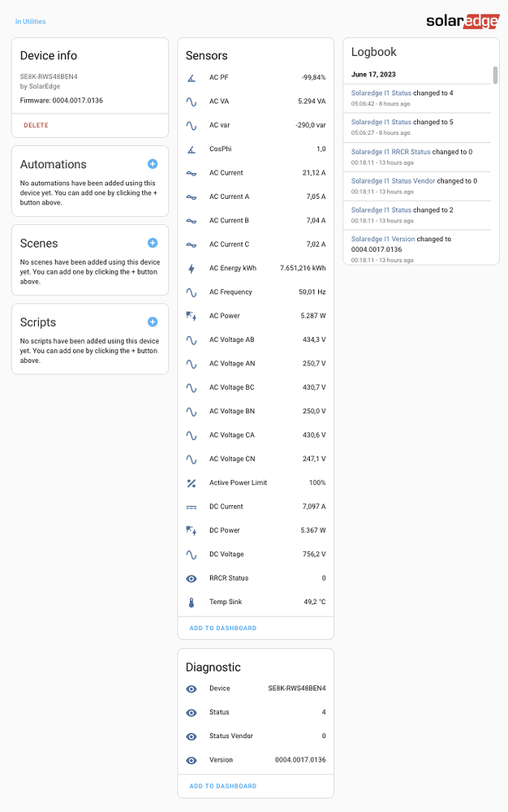The image size is (508, 812).
Task: Click the eye icon next to Status Vendor
Action: [x=191, y=736]
